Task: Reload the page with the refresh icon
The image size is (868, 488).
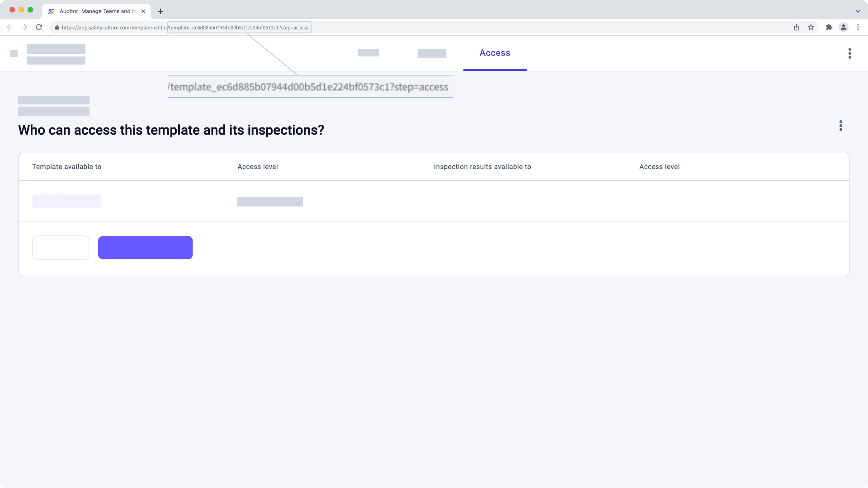Action: coord(39,27)
